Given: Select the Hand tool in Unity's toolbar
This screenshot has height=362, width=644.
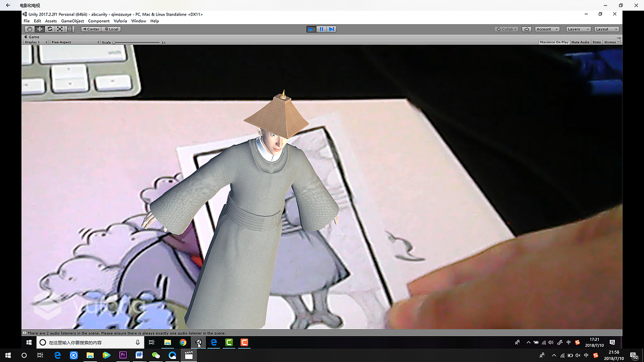Looking at the screenshot, I should tap(30, 29).
